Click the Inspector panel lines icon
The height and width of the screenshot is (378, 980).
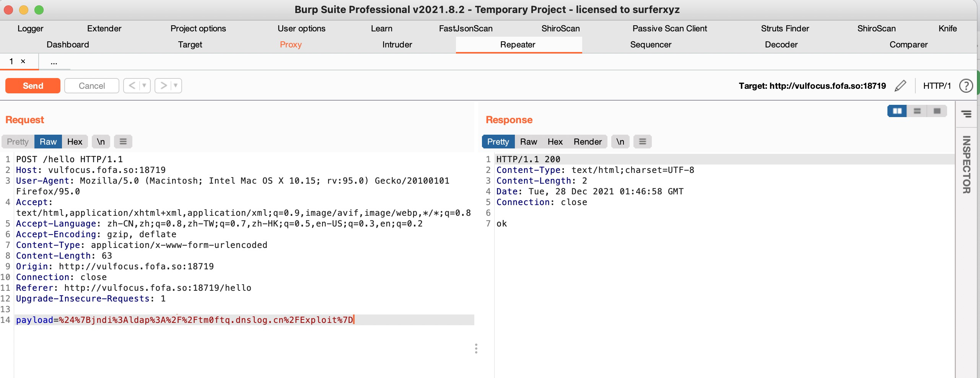(966, 114)
